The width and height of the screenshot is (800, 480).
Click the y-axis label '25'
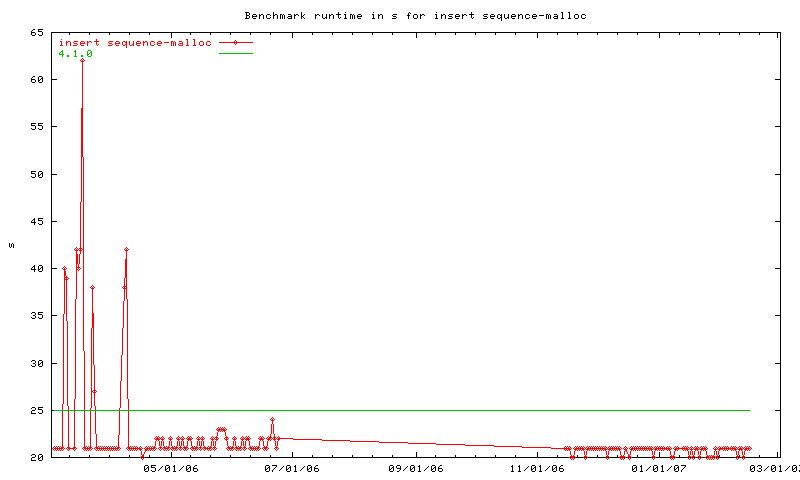coord(37,411)
